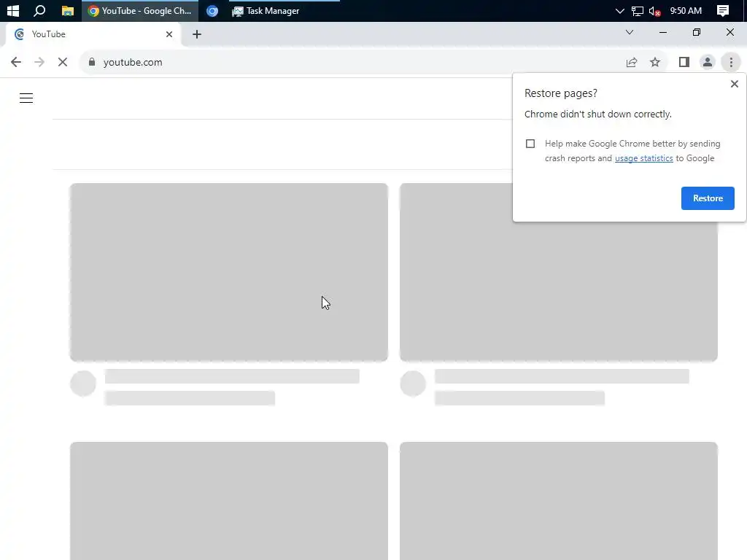Screen dimensions: 747x560
Task: Click the Restore button
Action: click(x=708, y=198)
